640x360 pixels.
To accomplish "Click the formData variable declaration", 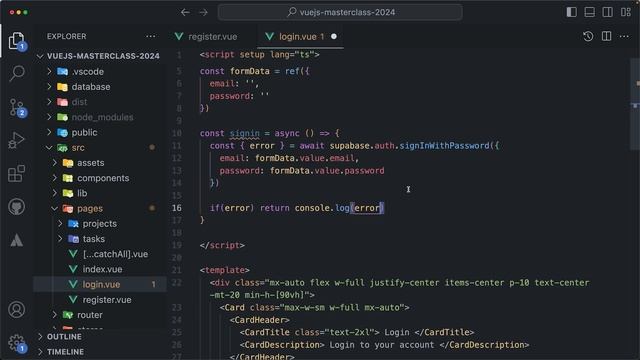I will (250, 71).
